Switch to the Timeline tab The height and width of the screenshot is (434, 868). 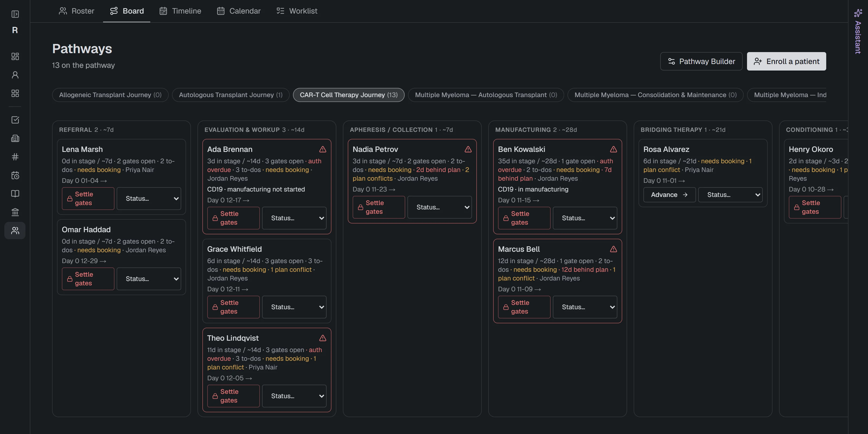(x=180, y=11)
